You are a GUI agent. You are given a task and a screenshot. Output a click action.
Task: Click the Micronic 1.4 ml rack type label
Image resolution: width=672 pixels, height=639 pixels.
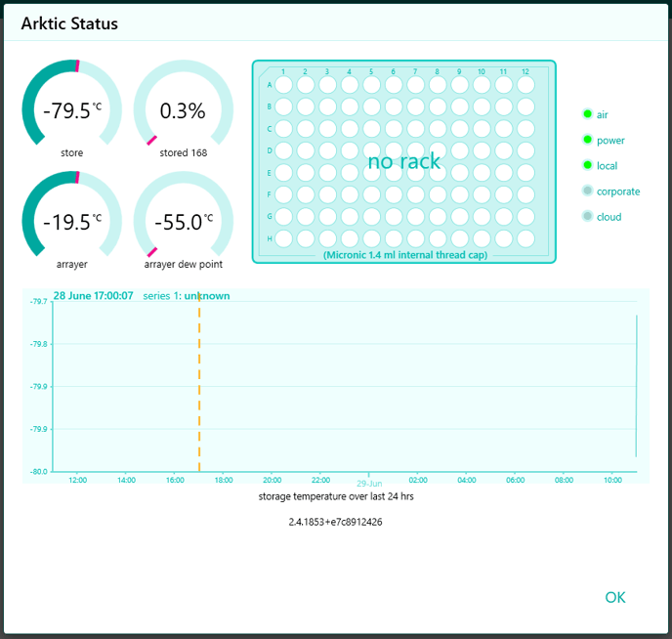tap(405, 255)
